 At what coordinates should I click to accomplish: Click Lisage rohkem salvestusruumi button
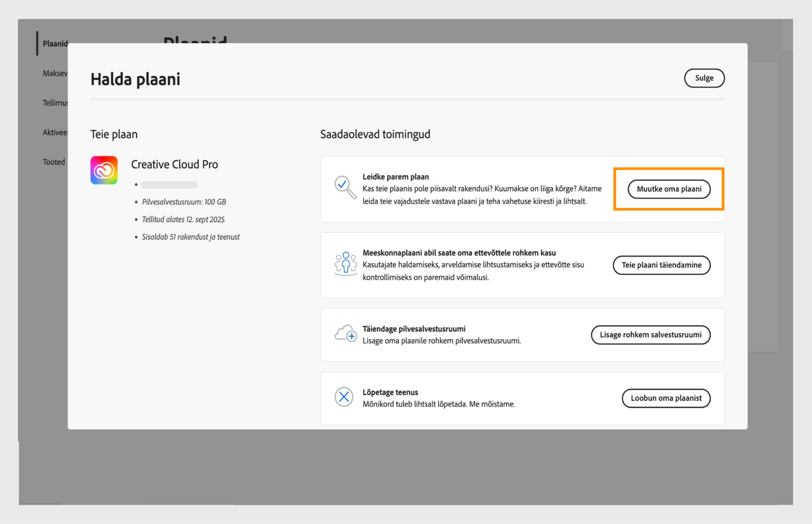tap(650, 335)
